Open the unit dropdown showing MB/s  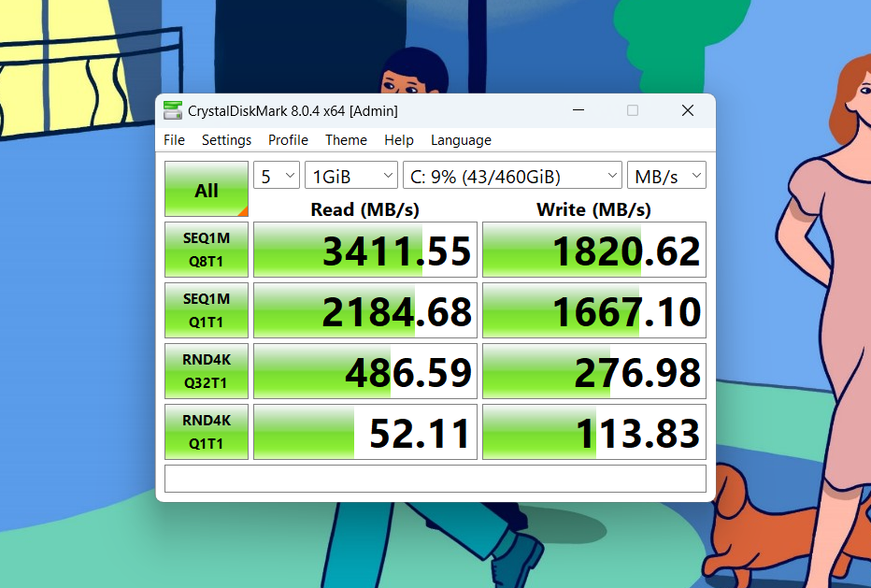(x=666, y=176)
